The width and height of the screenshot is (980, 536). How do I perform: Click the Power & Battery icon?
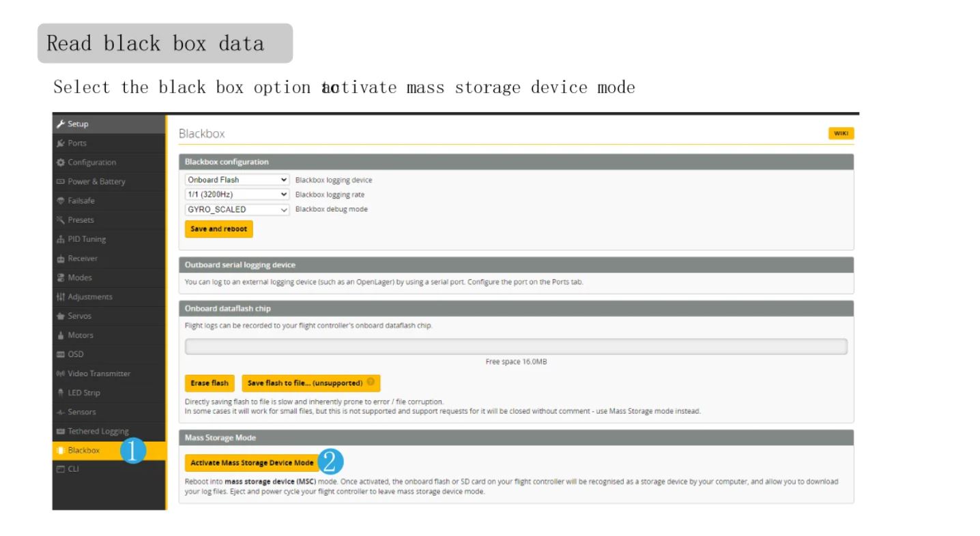(x=60, y=182)
